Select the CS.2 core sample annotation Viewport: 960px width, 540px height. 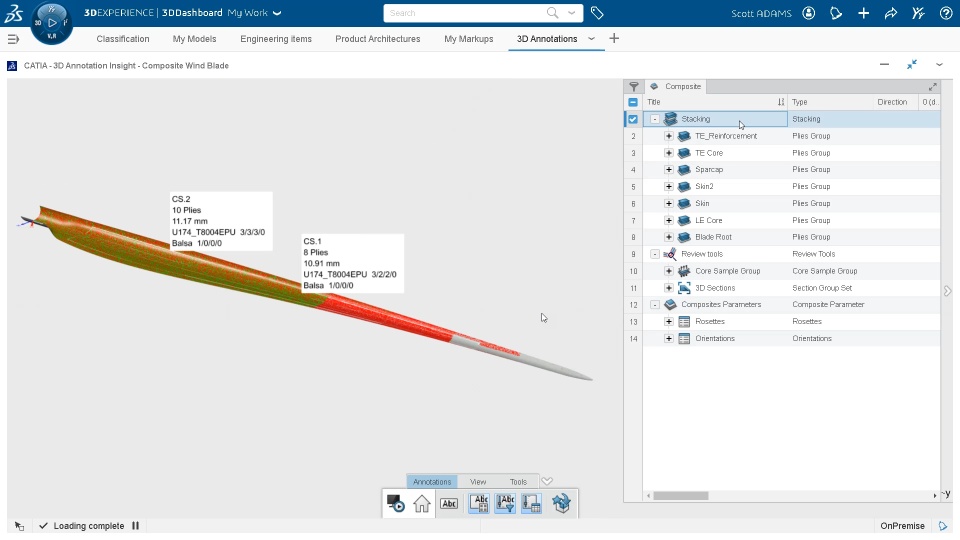tap(221, 221)
